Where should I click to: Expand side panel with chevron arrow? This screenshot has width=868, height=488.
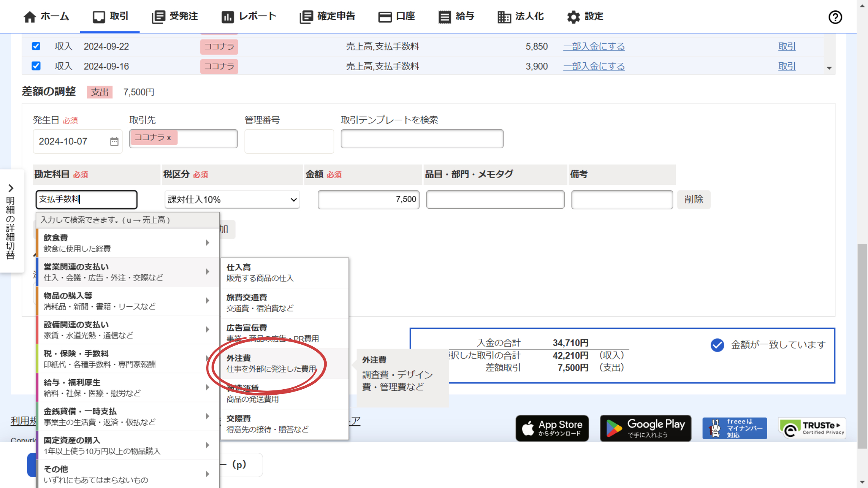tap(11, 188)
